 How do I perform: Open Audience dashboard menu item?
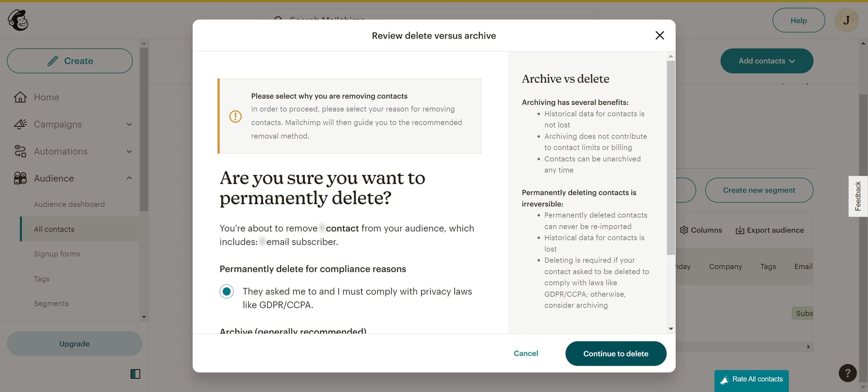coord(69,204)
